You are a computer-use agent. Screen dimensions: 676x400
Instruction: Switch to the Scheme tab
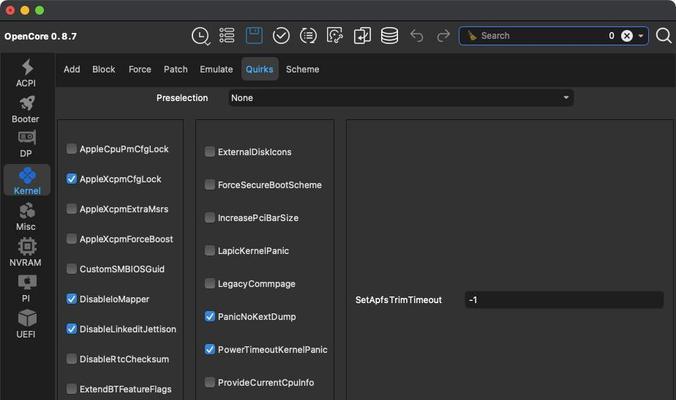coord(302,69)
